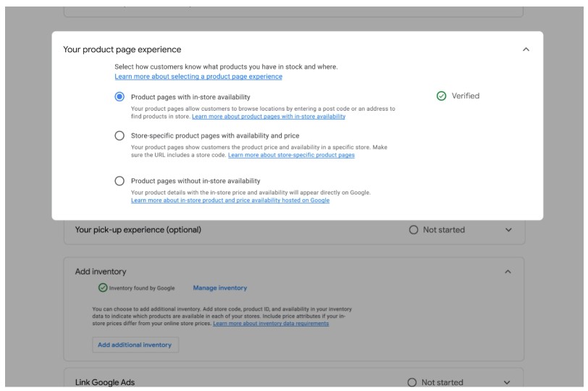Collapse the Add inventory section

508,272
